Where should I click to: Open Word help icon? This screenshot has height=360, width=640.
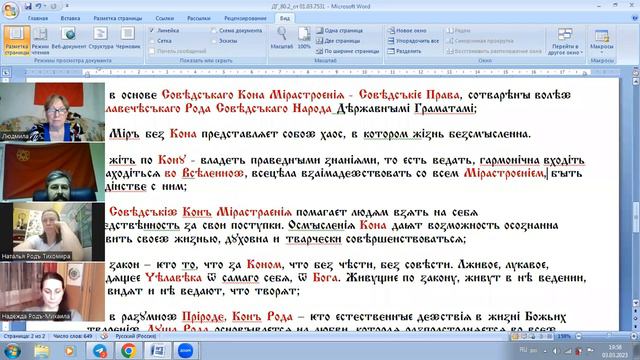tap(635, 18)
